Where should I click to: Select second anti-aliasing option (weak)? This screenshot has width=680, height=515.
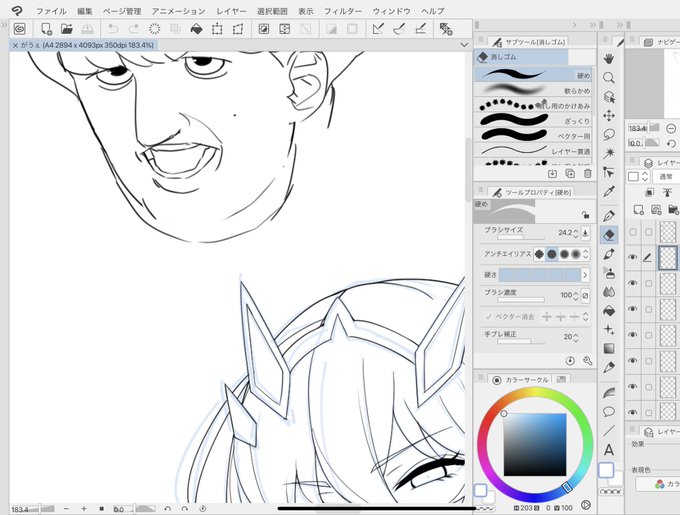(551, 254)
